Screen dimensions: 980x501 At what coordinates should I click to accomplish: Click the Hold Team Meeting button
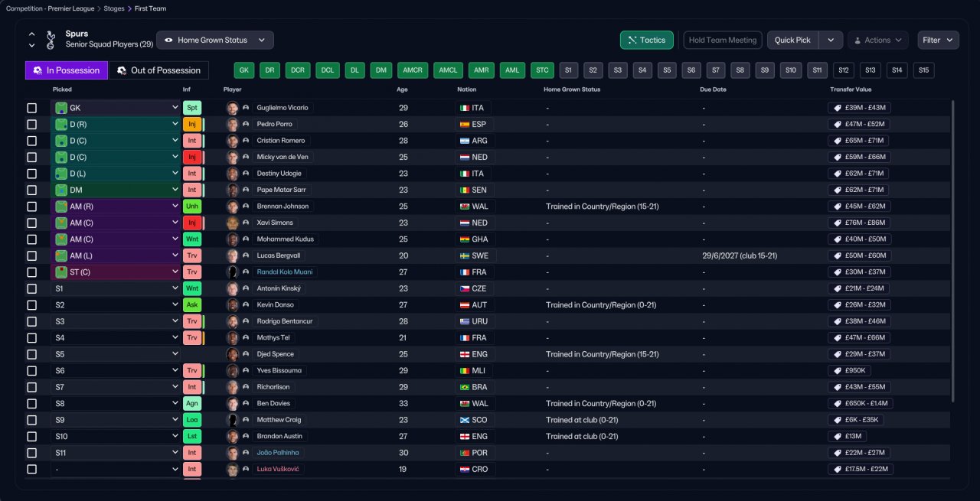pyautogui.click(x=723, y=40)
